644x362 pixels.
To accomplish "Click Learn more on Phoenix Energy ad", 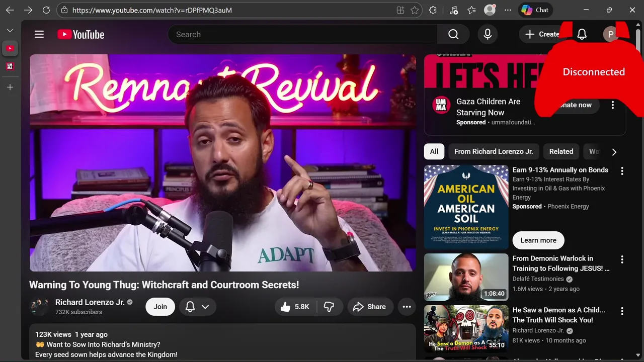I will [x=538, y=240].
